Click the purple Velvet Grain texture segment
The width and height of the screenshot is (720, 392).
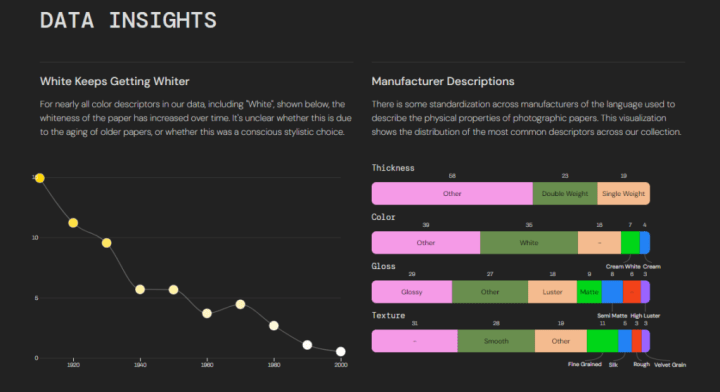646,341
